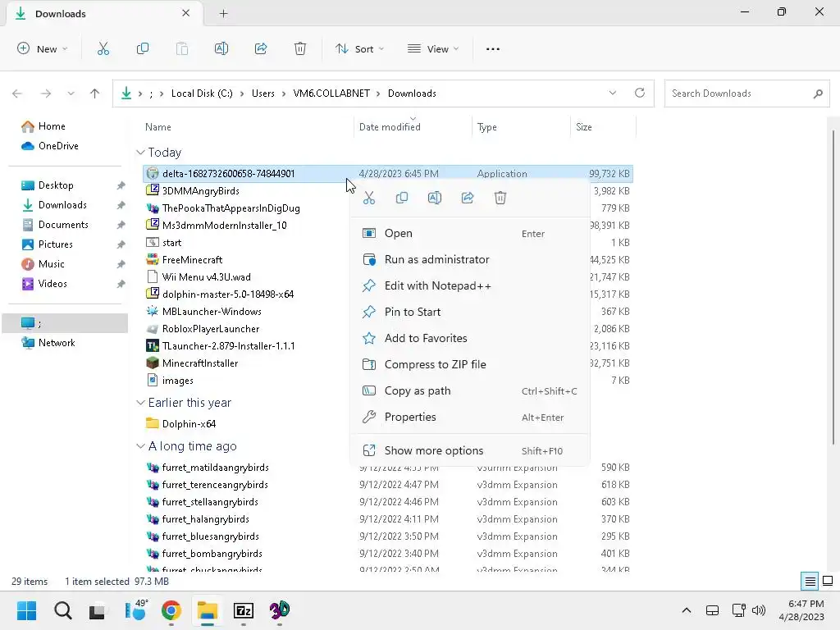Viewport: 840px width, 630px height.
Task: Switch to the Details view layout icon
Action: (x=810, y=581)
